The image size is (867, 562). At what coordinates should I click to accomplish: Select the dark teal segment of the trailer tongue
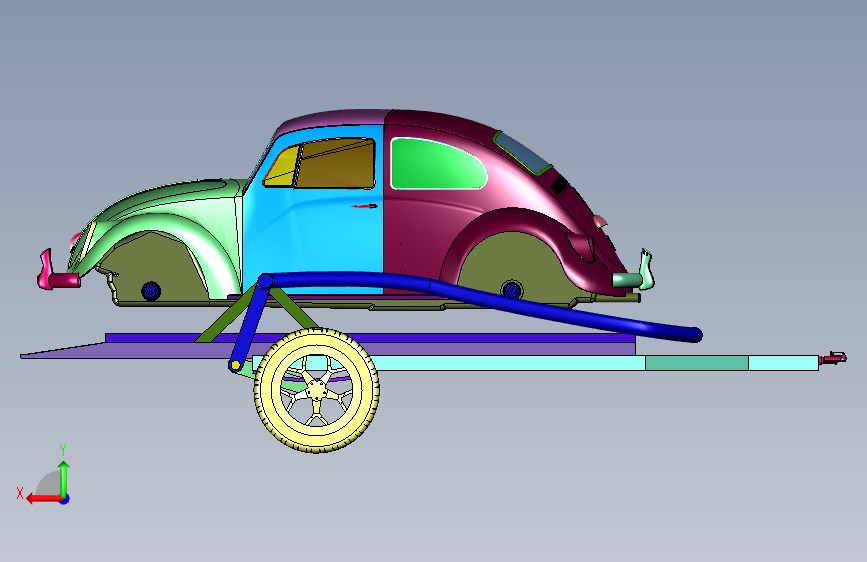pyautogui.click(x=697, y=363)
